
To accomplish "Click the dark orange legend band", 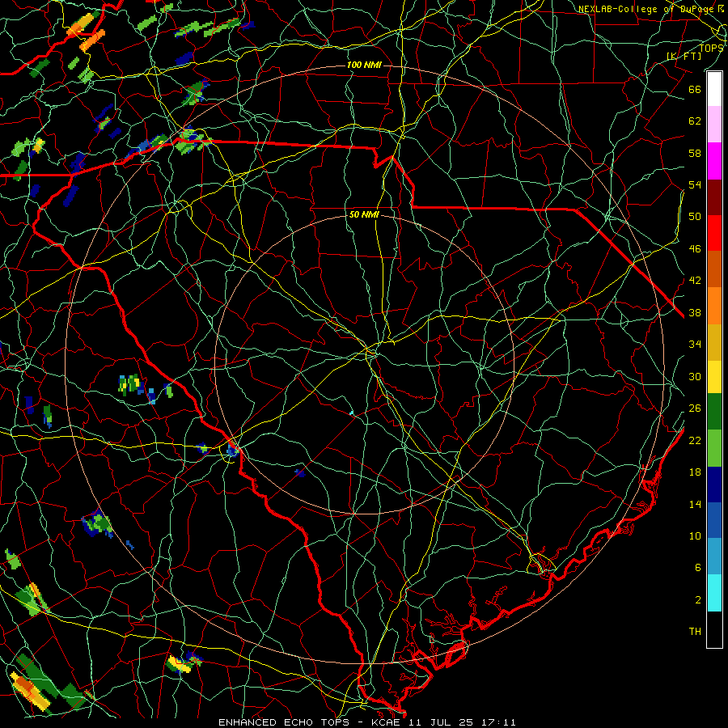I will tap(714, 269).
